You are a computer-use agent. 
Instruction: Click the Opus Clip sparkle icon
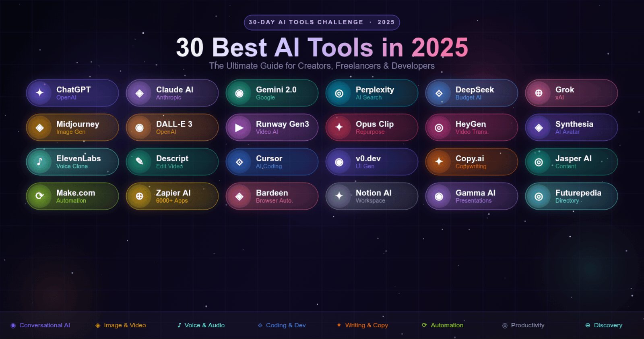(339, 128)
